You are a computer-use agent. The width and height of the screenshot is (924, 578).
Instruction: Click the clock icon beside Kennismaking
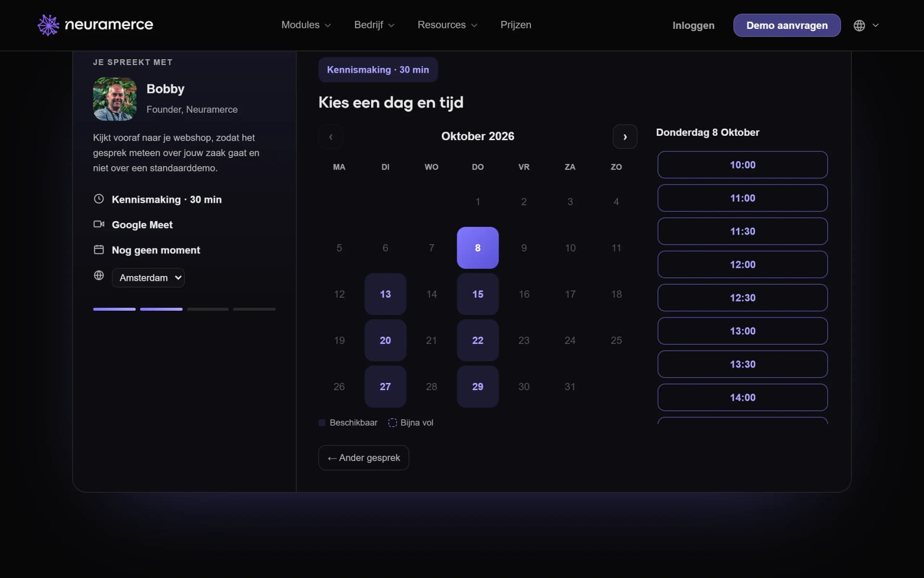click(x=99, y=199)
